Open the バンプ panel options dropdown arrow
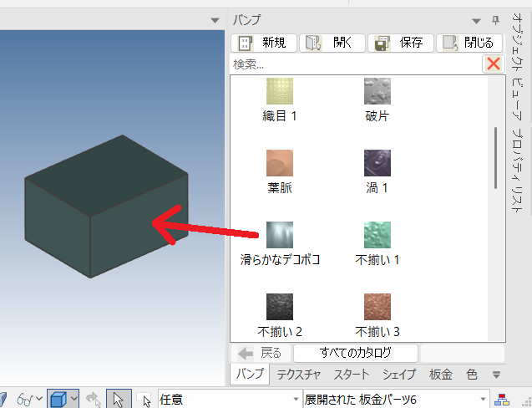The height and width of the screenshot is (408, 532). point(476,21)
